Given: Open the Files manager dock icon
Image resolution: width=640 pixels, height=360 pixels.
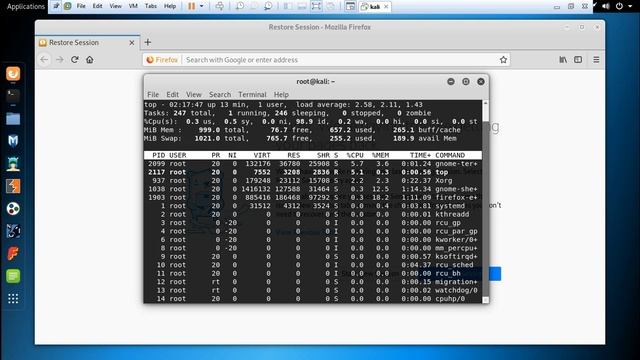Looking at the screenshot, I should [13, 119].
